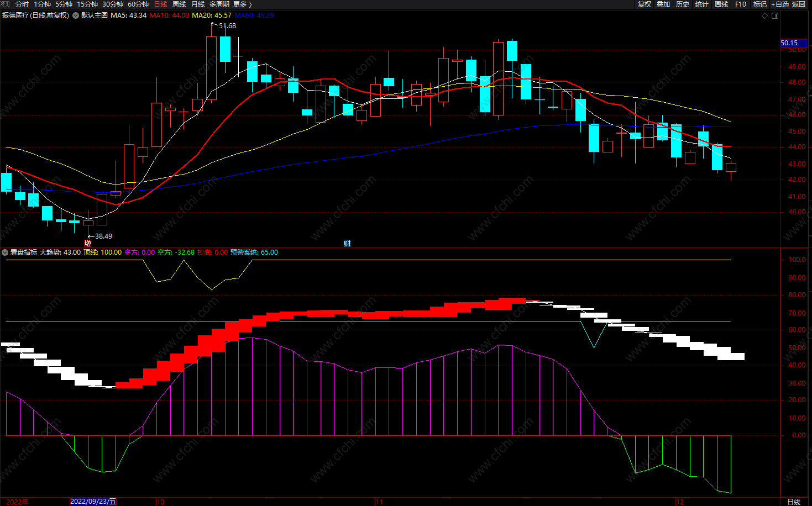Open the 历史 history button
The width and height of the screenshot is (812, 506).
tap(683, 4)
